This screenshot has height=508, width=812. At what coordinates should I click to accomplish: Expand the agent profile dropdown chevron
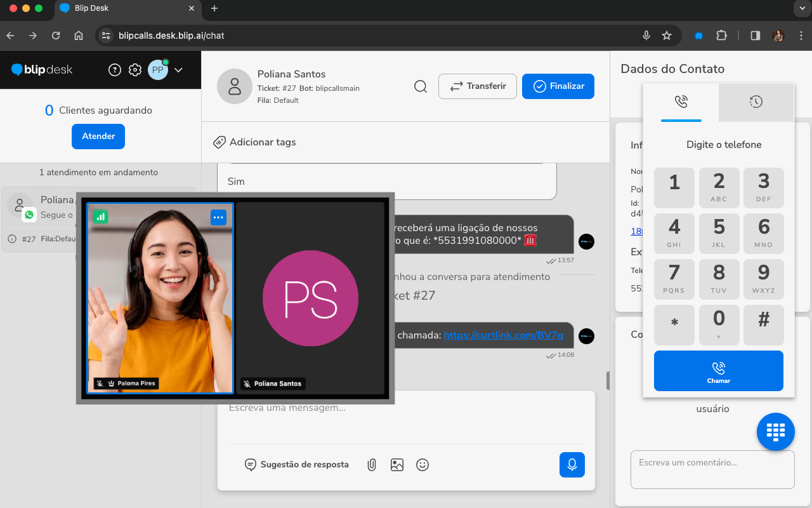click(178, 70)
